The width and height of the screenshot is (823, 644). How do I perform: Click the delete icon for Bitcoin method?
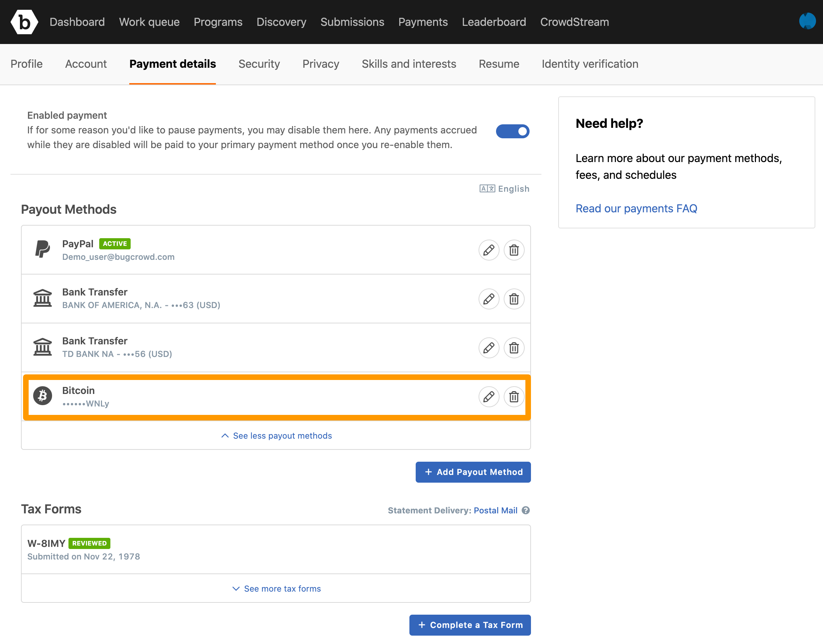(x=513, y=396)
